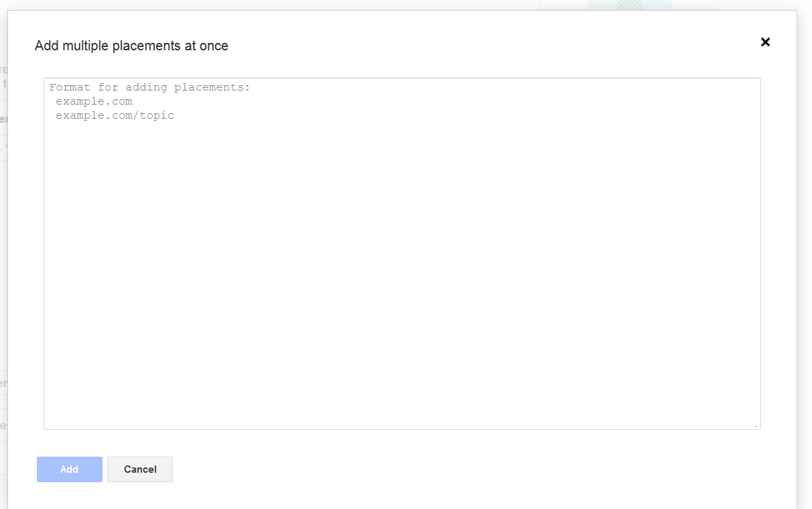The width and height of the screenshot is (812, 509).
Task: Click the 'example.com' placeholder line
Action: (94, 101)
